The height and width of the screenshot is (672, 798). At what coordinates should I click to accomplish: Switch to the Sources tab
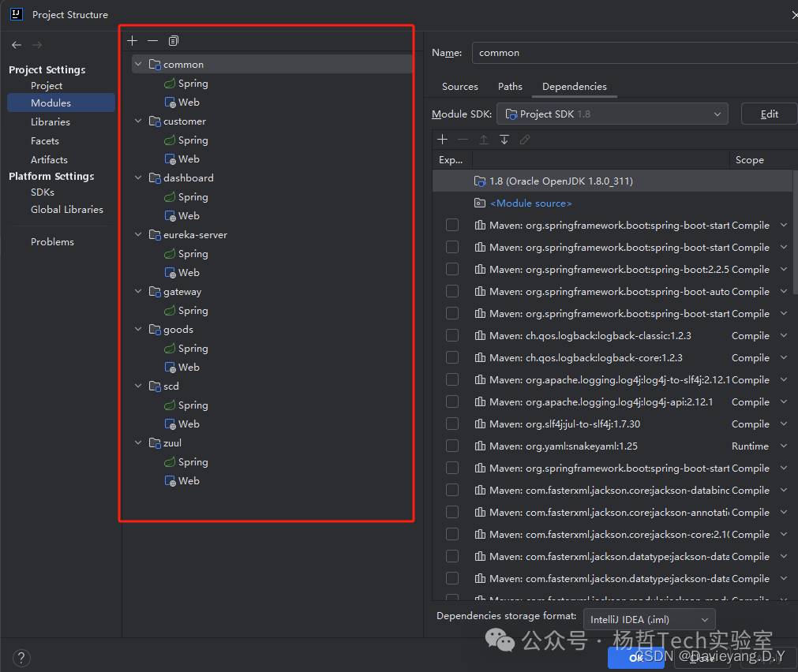point(459,87)
